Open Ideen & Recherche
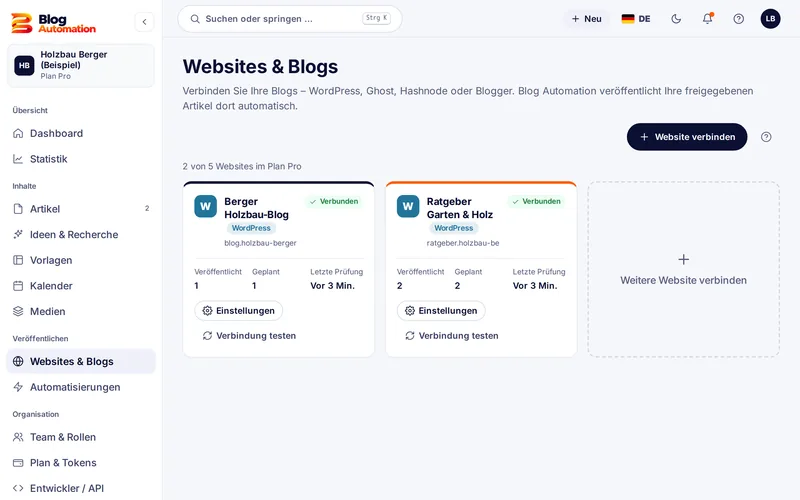The width and height of the screenshot is (800, 500). 81,234
